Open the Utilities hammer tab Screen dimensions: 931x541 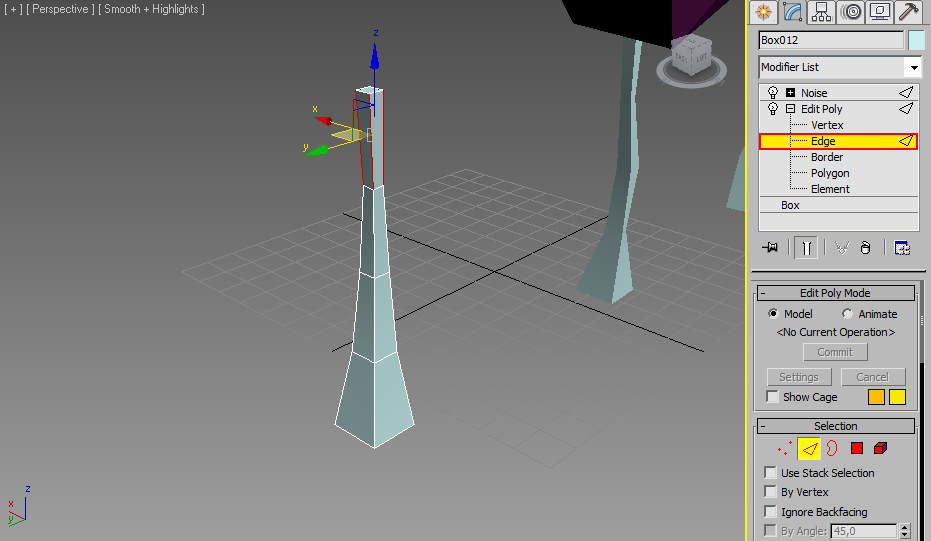pos(908,12)
